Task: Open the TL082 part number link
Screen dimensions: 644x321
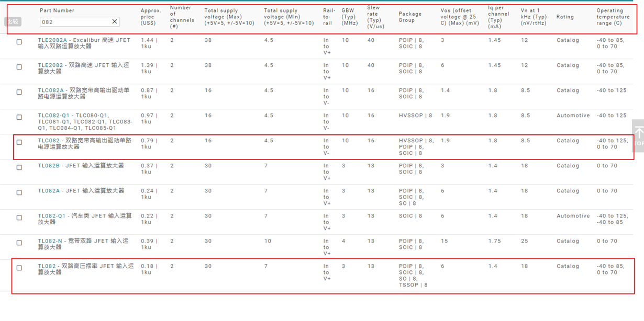Action: point(47,266)
